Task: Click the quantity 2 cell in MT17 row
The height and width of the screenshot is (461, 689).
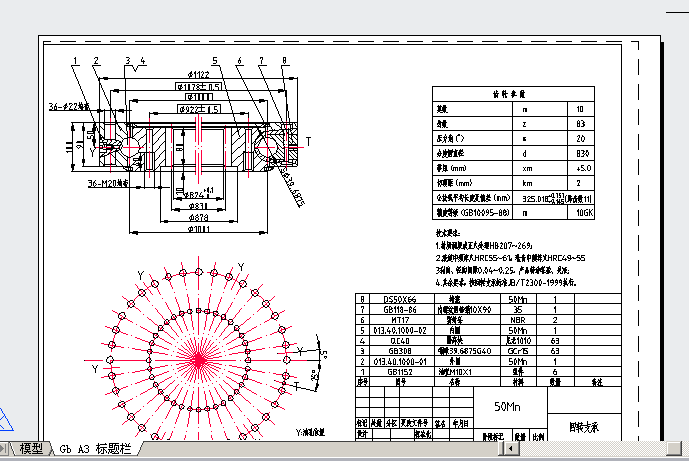Action: coord(555,320)
